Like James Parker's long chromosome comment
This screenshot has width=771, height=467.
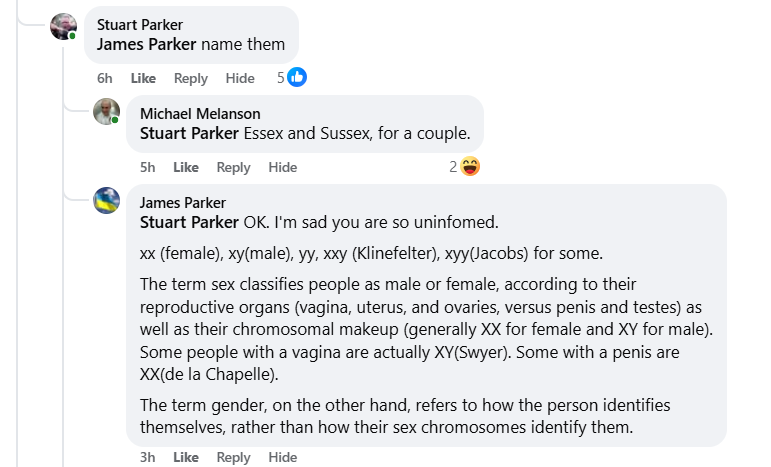[x=186, y=457]
